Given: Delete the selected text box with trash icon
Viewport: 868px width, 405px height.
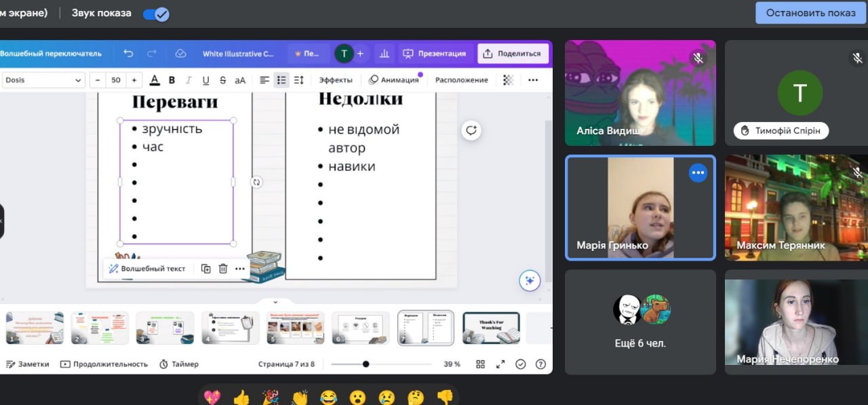Looking at the screenshot, I should click(x=222, y=269).
